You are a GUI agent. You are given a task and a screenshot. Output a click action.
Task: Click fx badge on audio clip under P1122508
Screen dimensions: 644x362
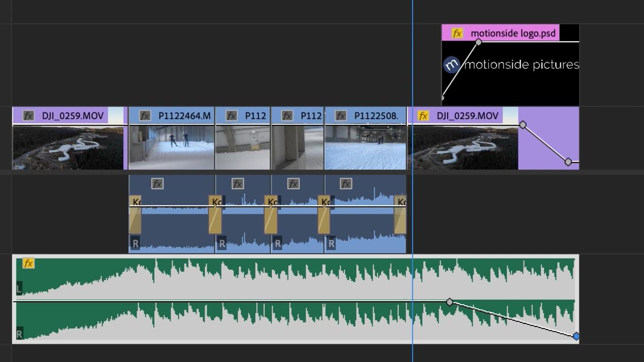[346, 184]
